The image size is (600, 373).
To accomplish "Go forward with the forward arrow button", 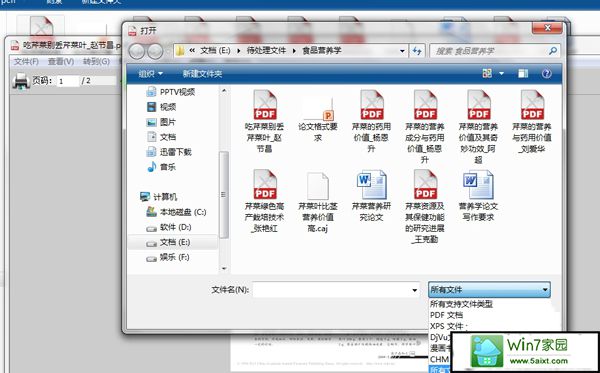I will click(x=155, y=51).
